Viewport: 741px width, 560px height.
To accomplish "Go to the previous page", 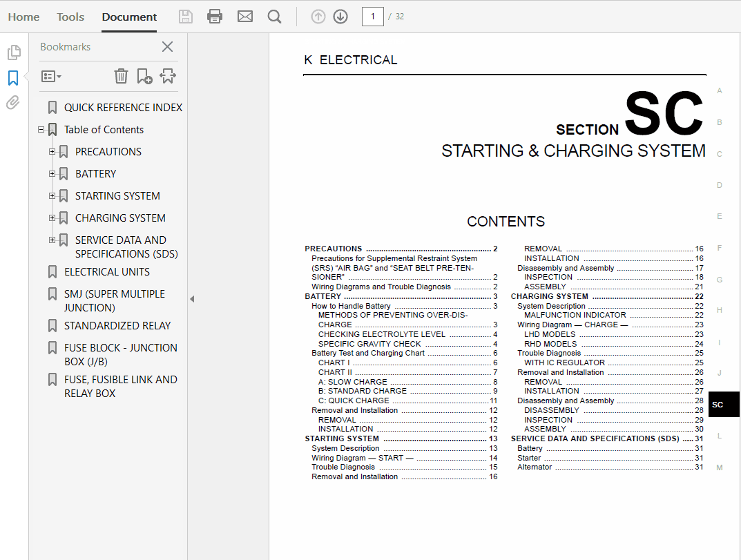I will 318,16.
